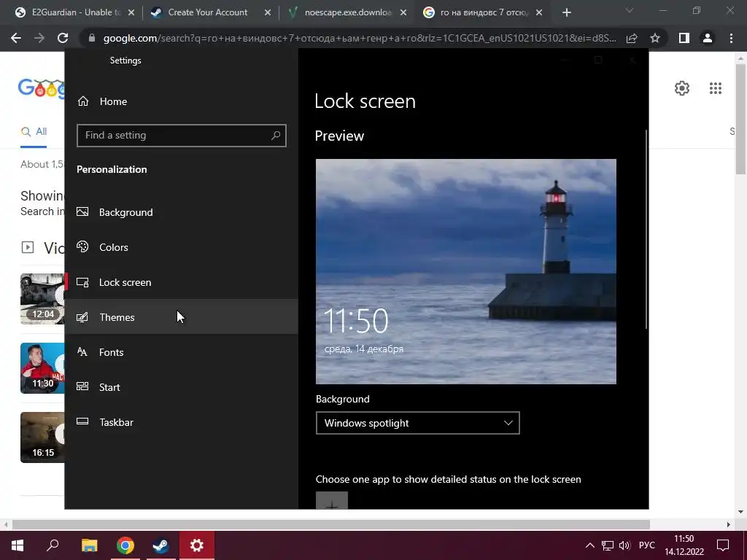Click the lock site info icon
The image size is (747, 560).
pos(92,38)
